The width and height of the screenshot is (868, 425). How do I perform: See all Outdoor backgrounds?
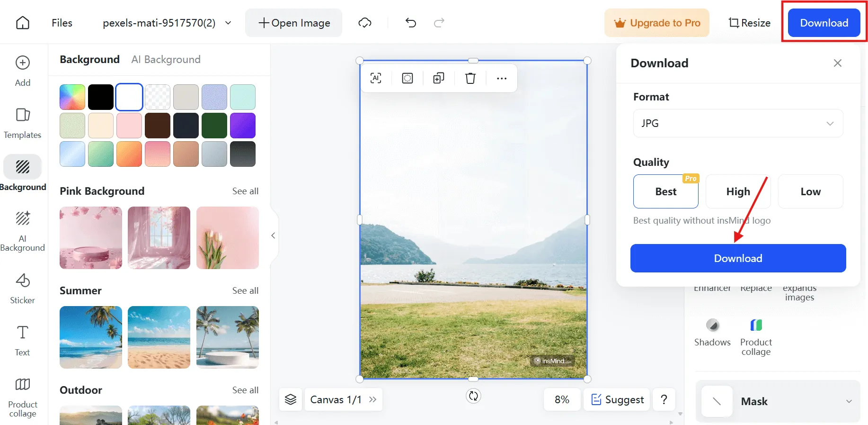click(x=245, y=390)
